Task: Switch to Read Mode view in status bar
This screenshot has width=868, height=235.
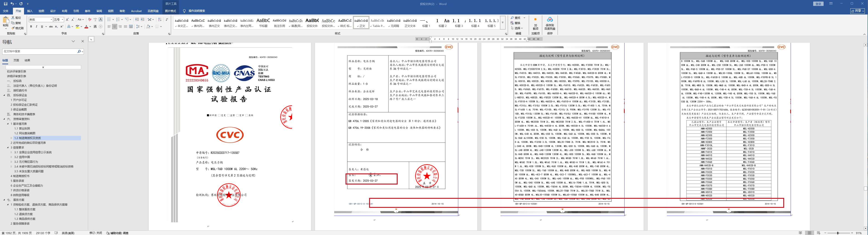Action: coord(800,233)
